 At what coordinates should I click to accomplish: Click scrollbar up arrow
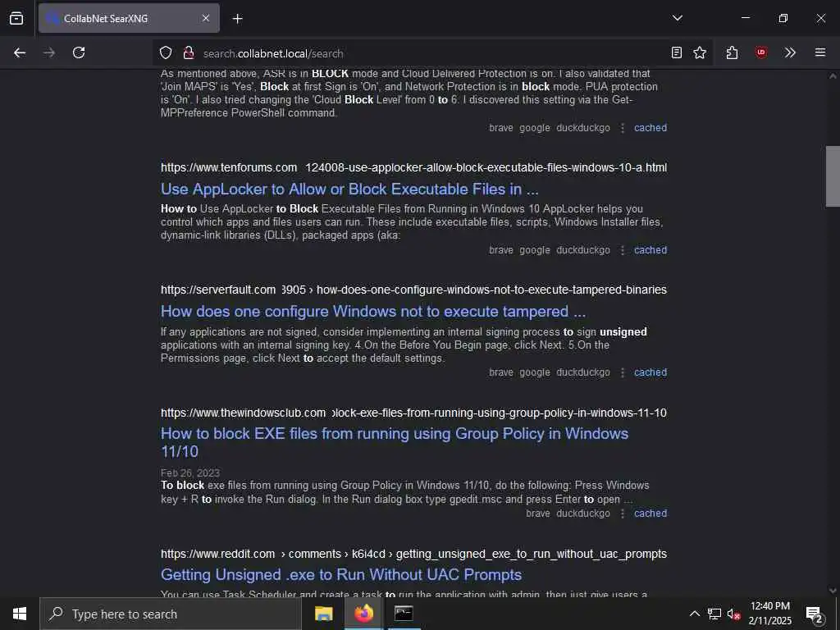tap(833, 76)
